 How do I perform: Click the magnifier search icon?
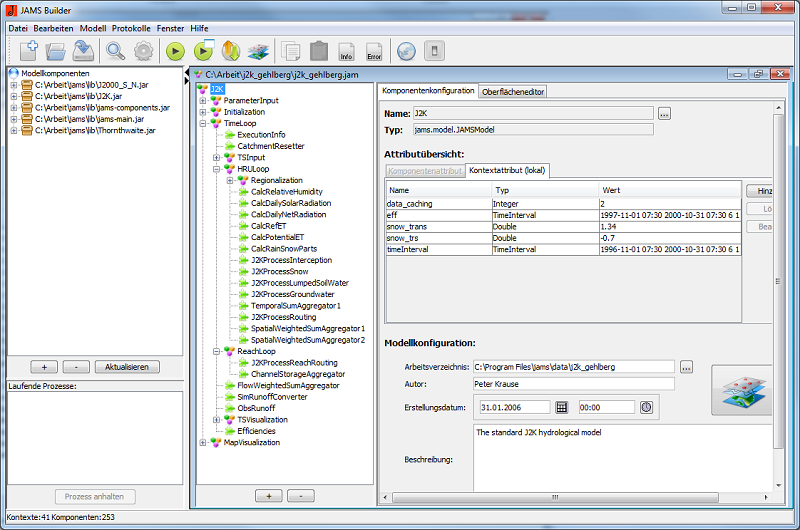pyautogui.click(x=116, y=50)
